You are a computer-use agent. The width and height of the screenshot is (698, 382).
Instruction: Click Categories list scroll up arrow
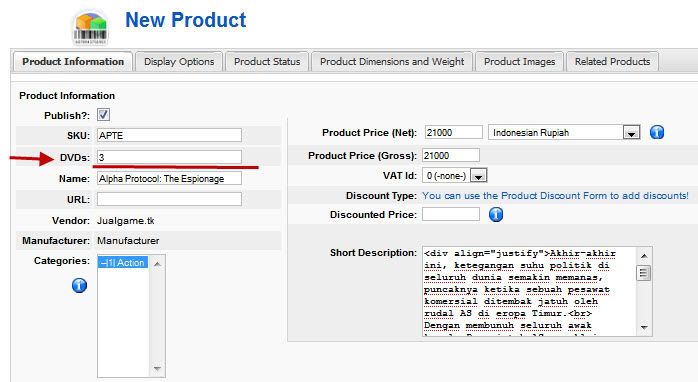[x=157, y=264]
